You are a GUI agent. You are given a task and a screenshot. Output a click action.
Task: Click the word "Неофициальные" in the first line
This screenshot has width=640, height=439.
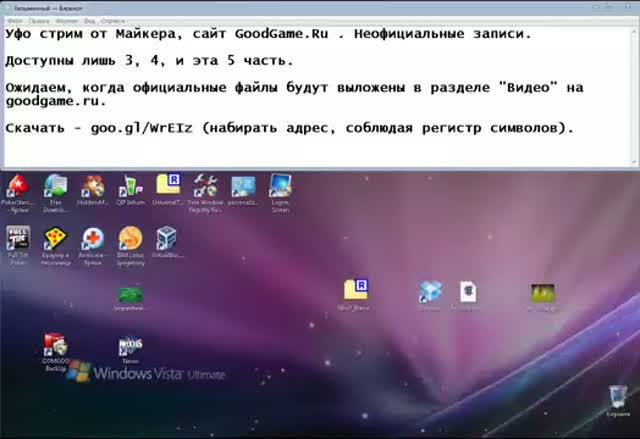(x=409, y=33)
